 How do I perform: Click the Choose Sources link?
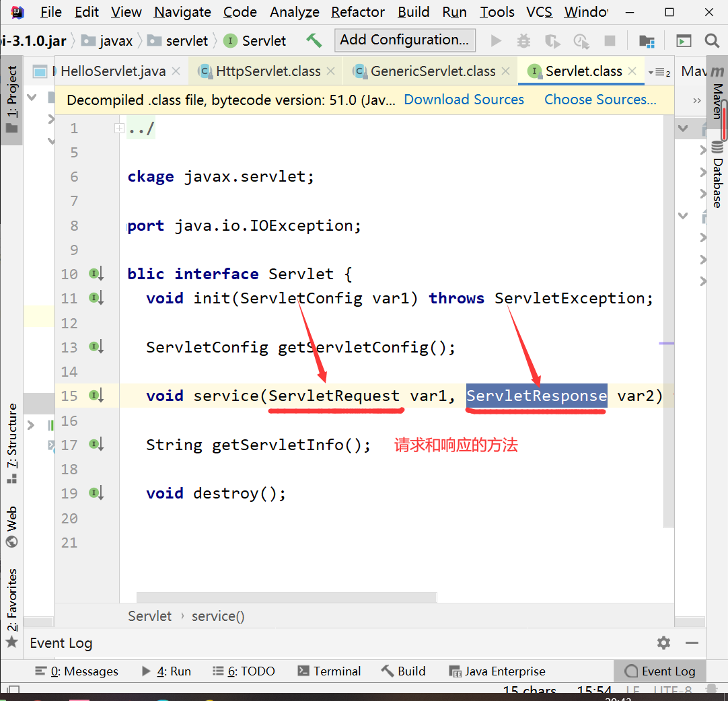[x=600, y=100]
